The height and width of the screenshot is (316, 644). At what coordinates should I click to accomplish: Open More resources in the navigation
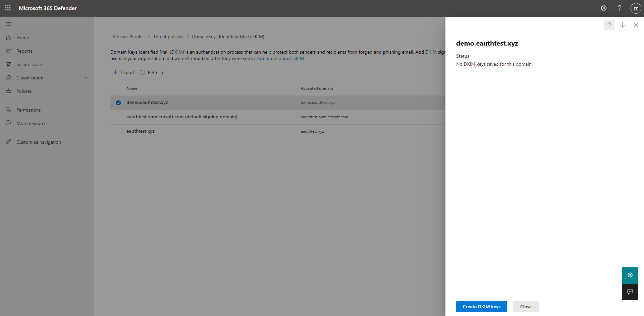pyautogui.click(x=33, y=123)
